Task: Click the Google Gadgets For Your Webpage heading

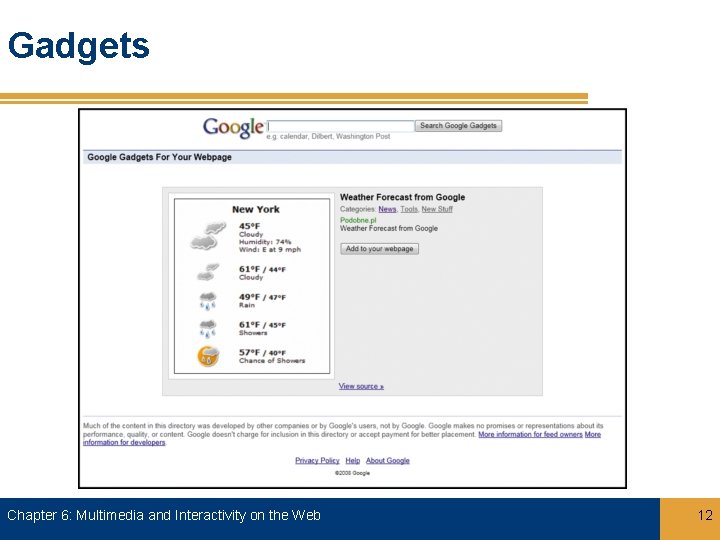Action: 159,157
